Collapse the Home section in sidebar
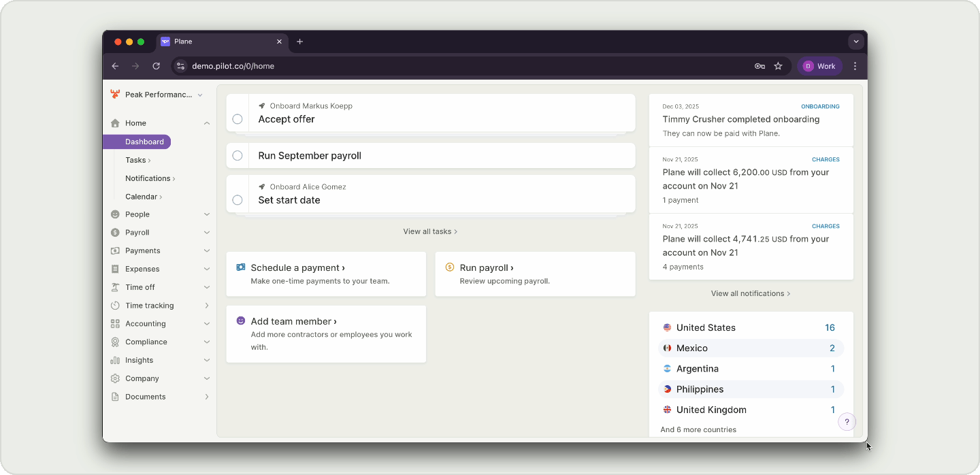 click(x=206, y=123)
